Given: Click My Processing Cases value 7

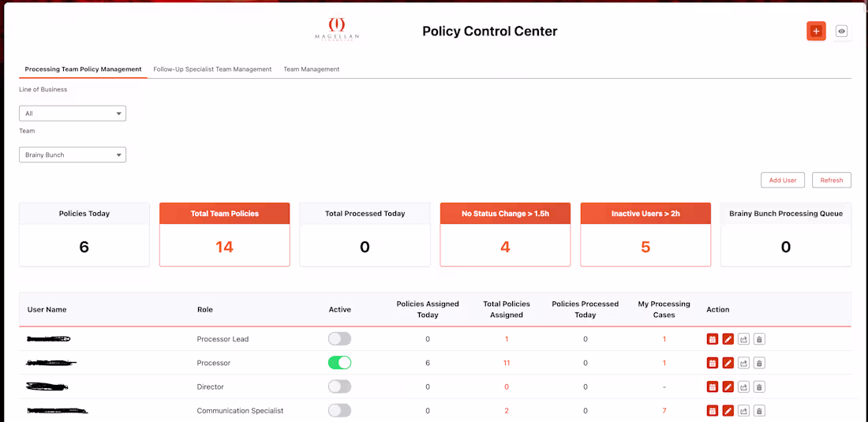Looking at the screenshot, I should pyautogui.click(x=664, y=411).
